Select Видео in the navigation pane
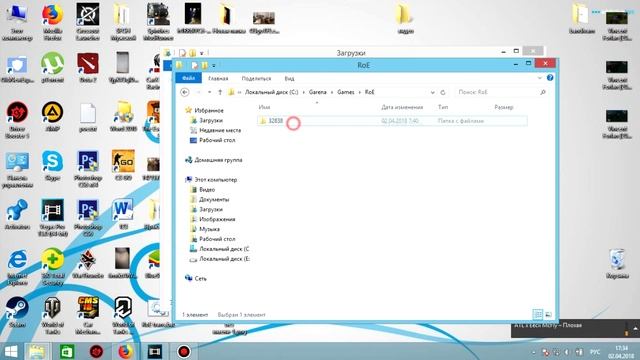The width and height of the screenshot is (640, 360). [x=207, y=189]
